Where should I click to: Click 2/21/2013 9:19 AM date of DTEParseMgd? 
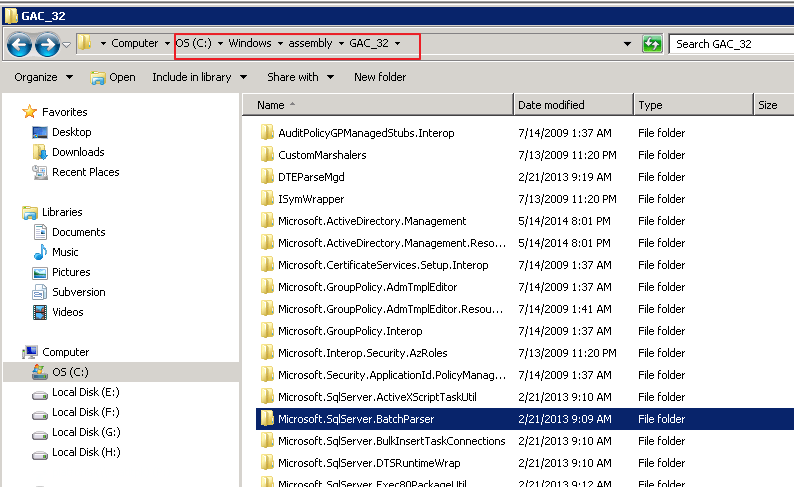(x=565, y=177)
